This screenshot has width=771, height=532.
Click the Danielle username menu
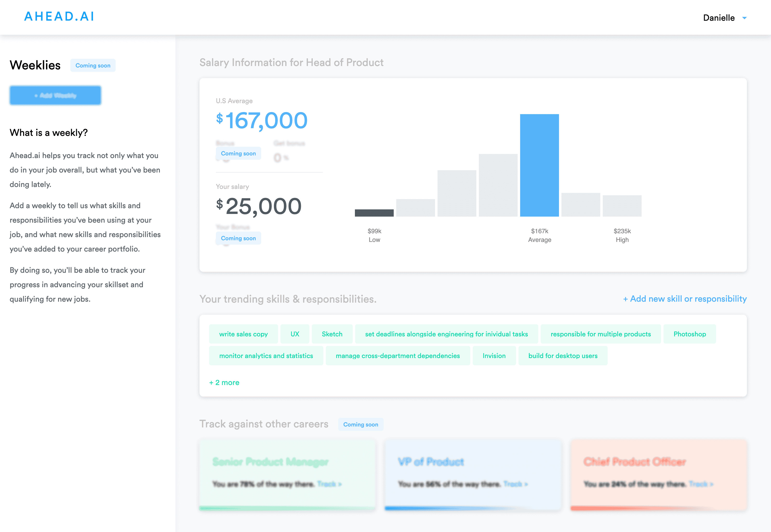(x=719, y=18)
